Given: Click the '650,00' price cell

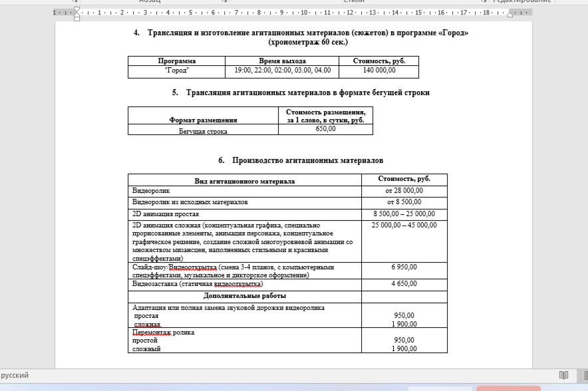Looking at the screenshot, I should pyautogui.click(x=325, y=129).
